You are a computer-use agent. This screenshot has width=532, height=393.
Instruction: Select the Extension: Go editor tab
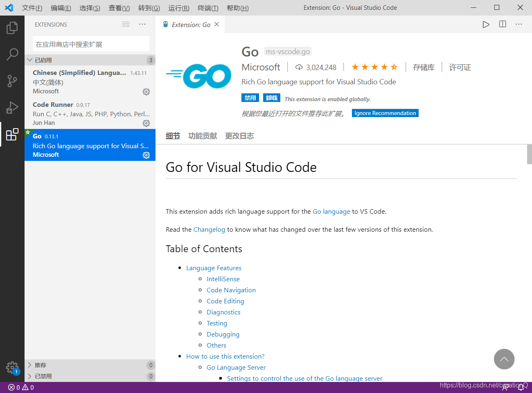190,25
